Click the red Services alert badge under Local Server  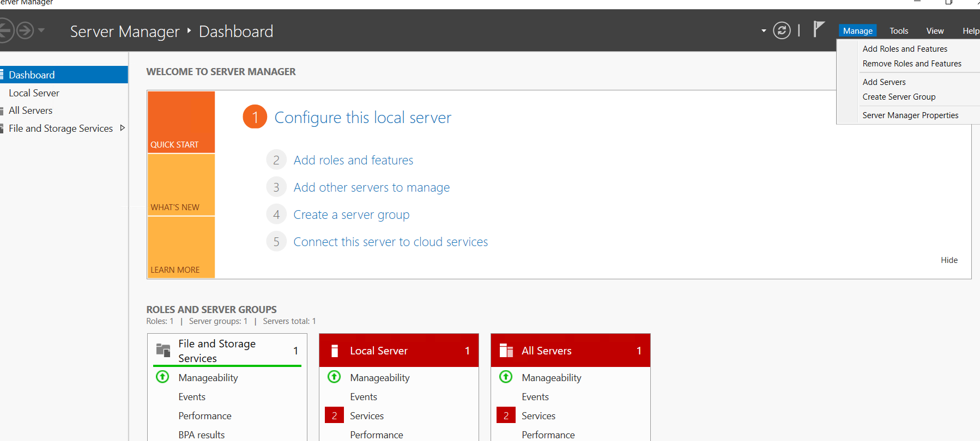coord(334,415)
